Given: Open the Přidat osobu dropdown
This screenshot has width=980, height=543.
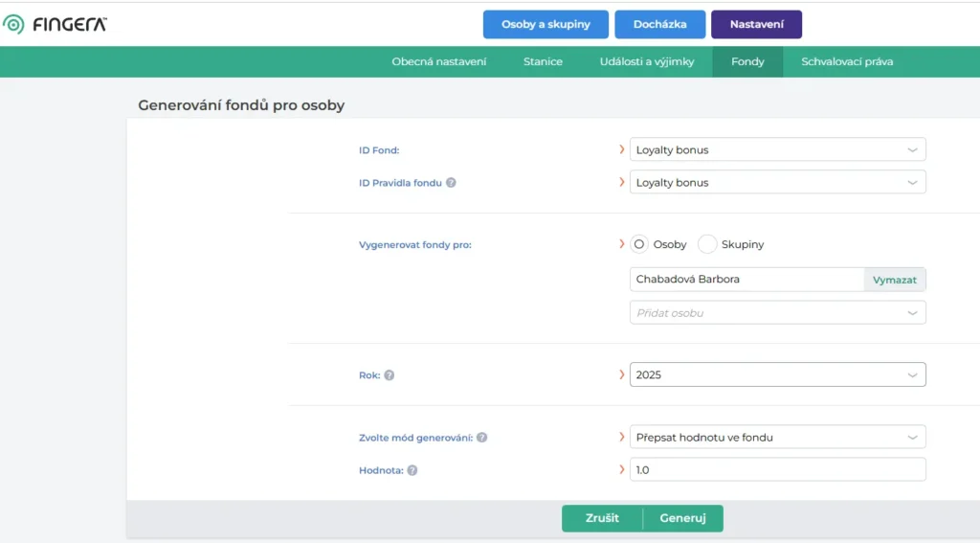Looking at the screenshot, I should point(777,313).
